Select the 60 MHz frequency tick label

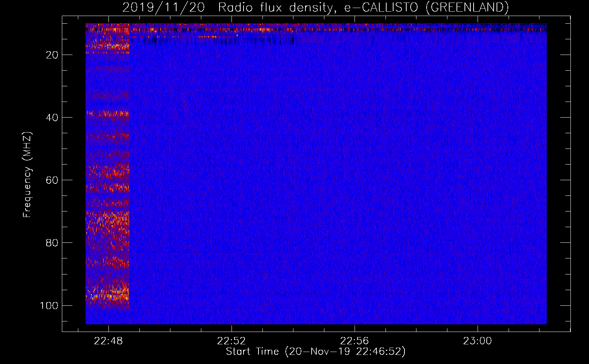coord(52,180)
